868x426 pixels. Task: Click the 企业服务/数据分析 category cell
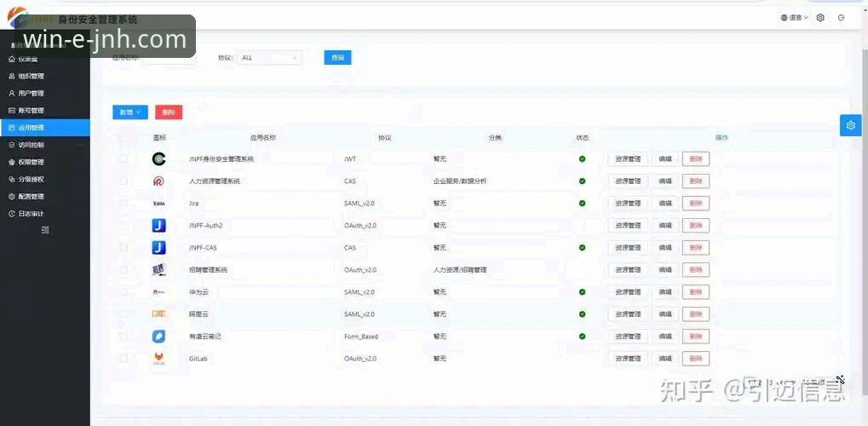click(x=460, y=181)
